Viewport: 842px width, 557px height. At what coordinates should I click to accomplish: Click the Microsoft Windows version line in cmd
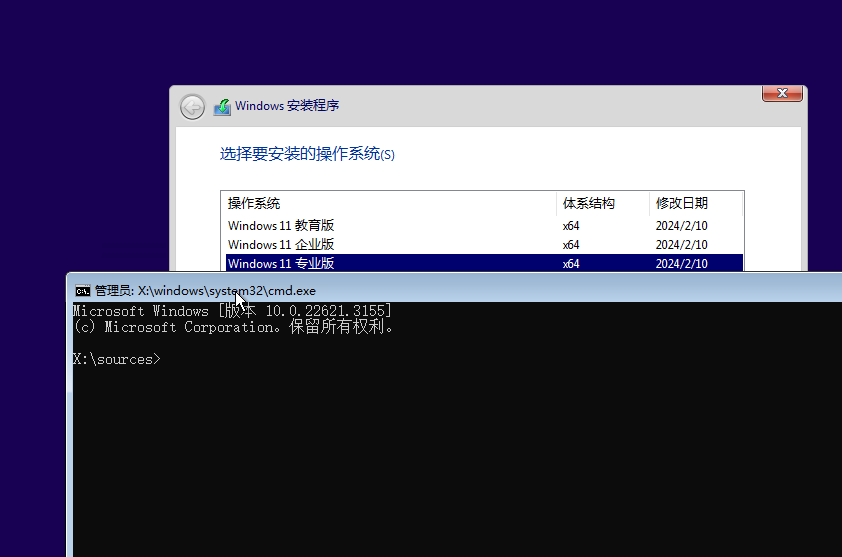click(x=232, y=311)
